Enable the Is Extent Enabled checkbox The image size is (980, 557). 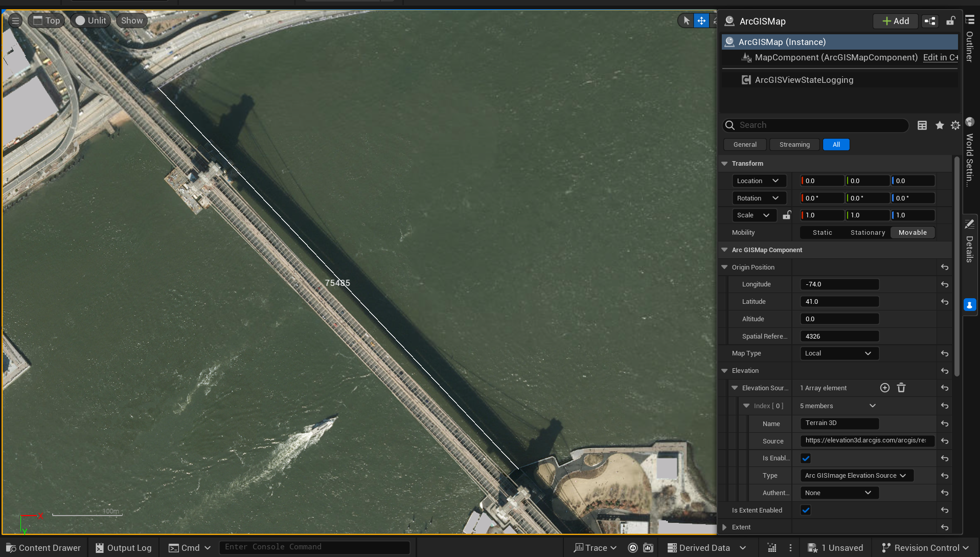click(806, 510)
